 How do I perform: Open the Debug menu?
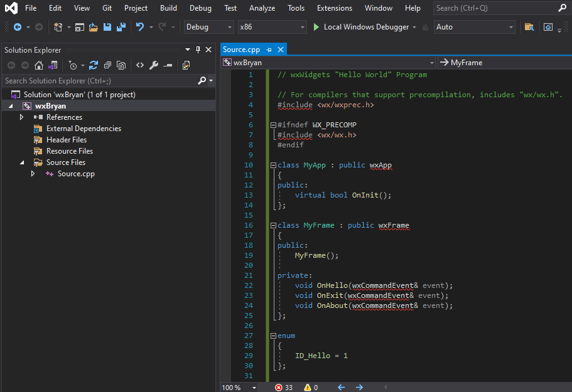(x=200, y=8)
